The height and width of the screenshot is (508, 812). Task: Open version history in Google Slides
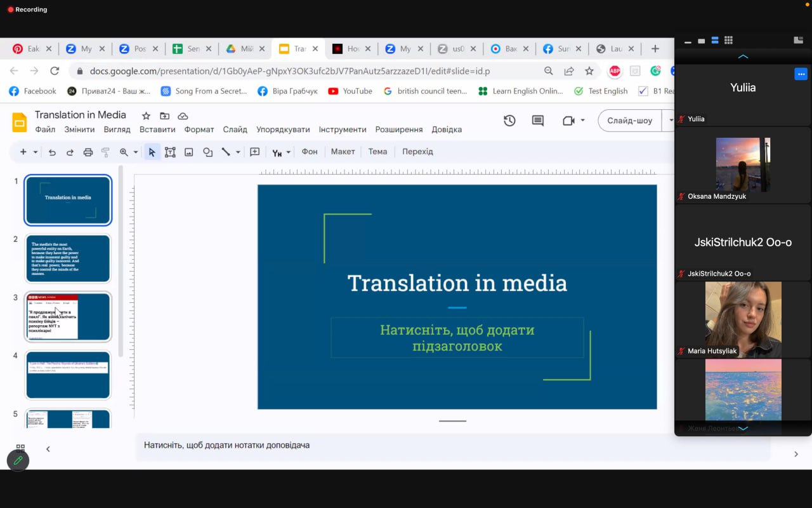tap(509, 121)
